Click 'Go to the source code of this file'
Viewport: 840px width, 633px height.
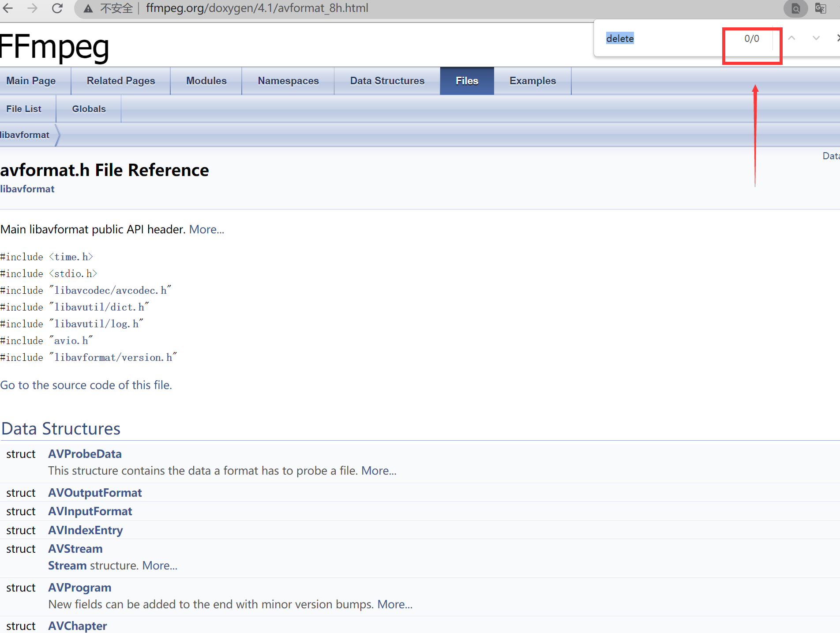coord(86,385)
